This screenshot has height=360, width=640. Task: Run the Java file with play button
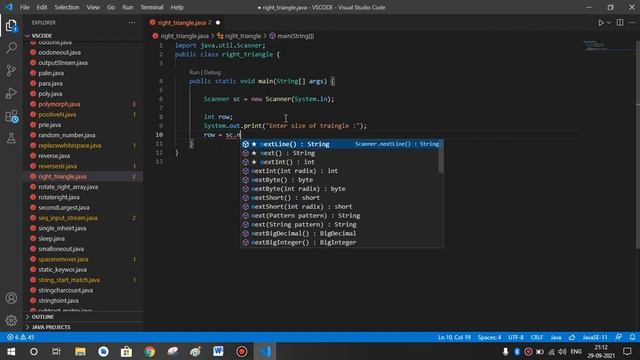pos(600,23)
